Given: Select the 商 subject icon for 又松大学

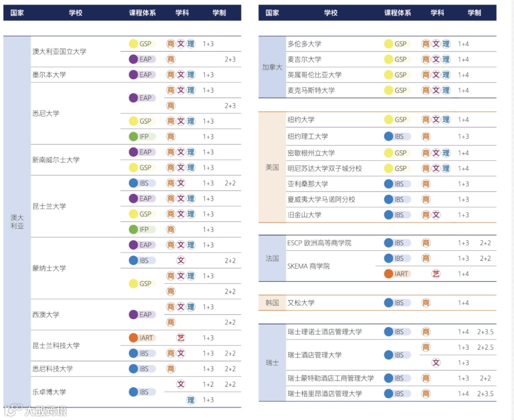Looking at the screenshot, I should pyautogui.click(x=426, y=303).
